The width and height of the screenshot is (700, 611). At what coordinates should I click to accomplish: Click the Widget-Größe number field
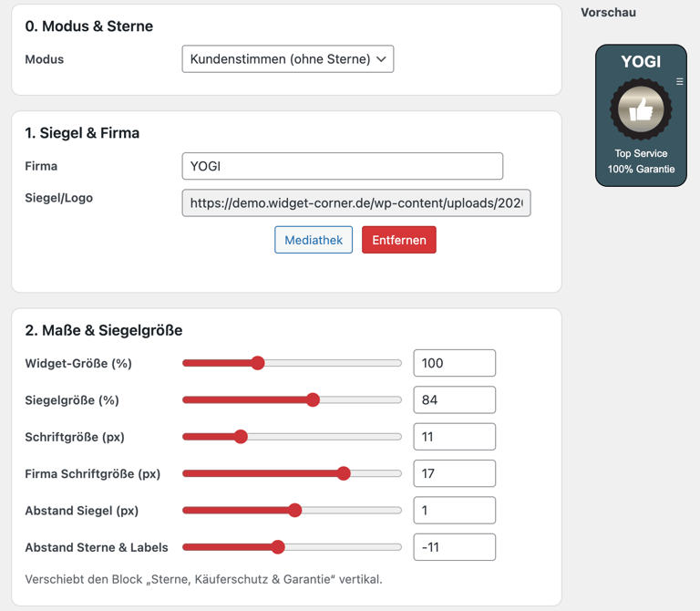454,363
